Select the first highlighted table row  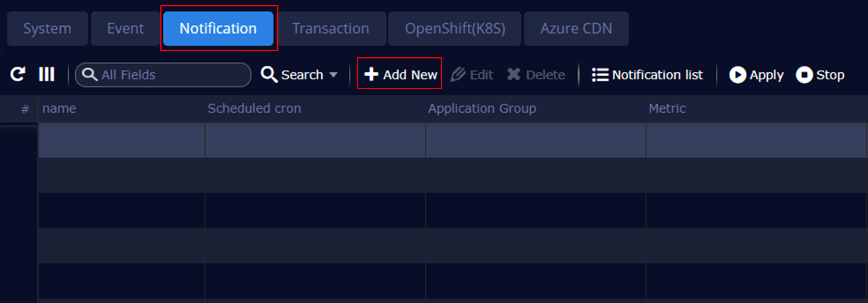(341, 141)
